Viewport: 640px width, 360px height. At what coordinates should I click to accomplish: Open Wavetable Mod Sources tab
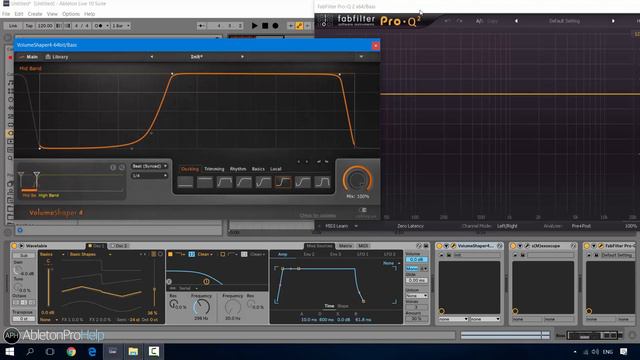click(319, 246)
